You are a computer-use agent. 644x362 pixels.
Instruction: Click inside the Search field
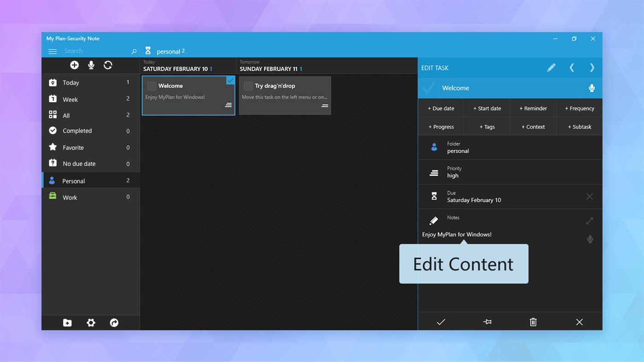(92, 51)
